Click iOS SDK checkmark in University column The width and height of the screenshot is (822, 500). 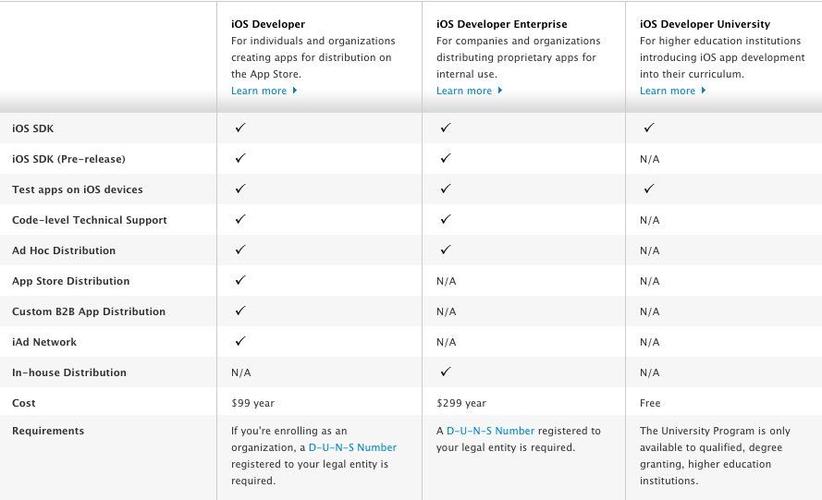click(x=649, y=128)
